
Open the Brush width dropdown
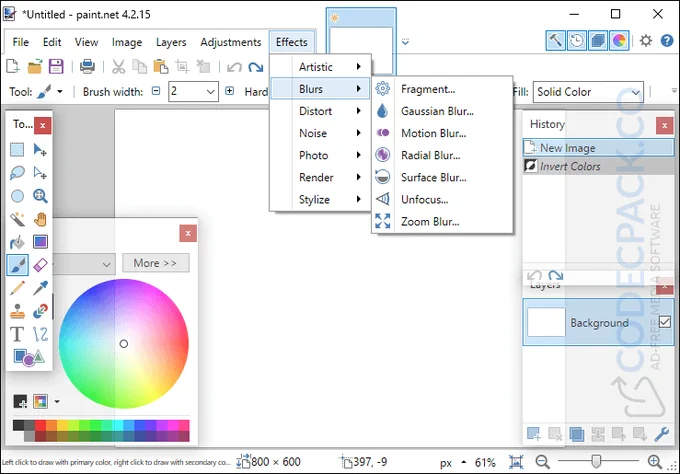click(x=210, y=92)
